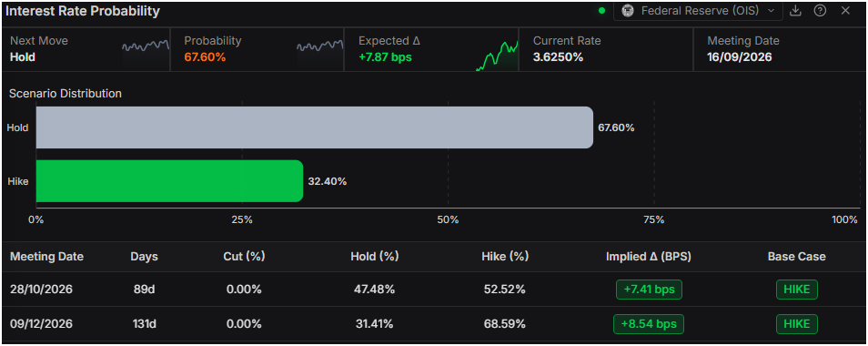The height and width of the screenshot is (346, 868).
Task: Click the Days column header
Action: click(x=144, y=257)
